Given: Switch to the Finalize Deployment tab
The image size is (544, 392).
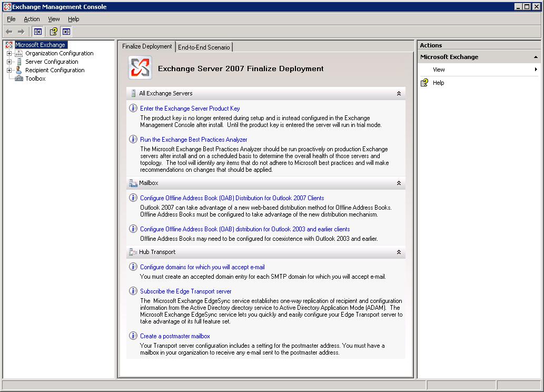Looking at the screenshot, I should [147, 46].
